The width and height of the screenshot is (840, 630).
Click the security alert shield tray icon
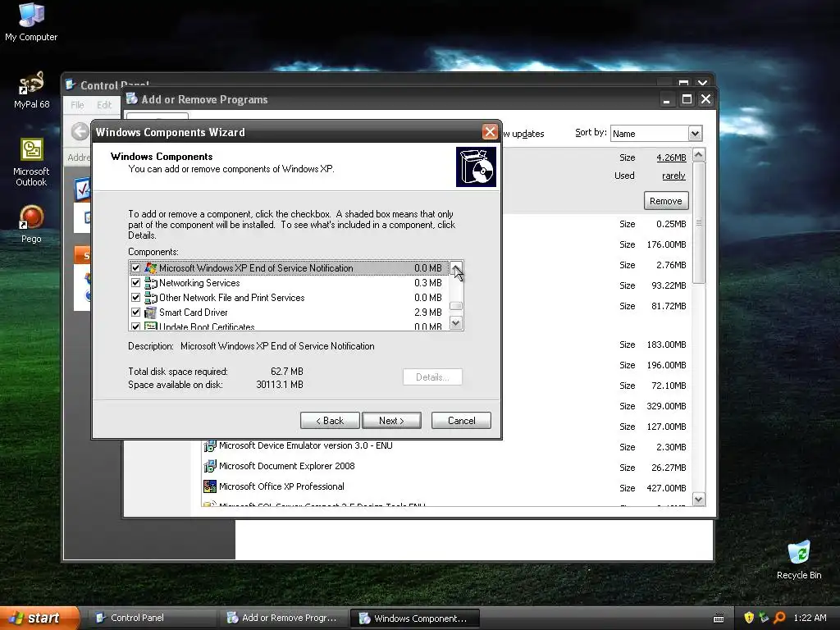(749, 618)
